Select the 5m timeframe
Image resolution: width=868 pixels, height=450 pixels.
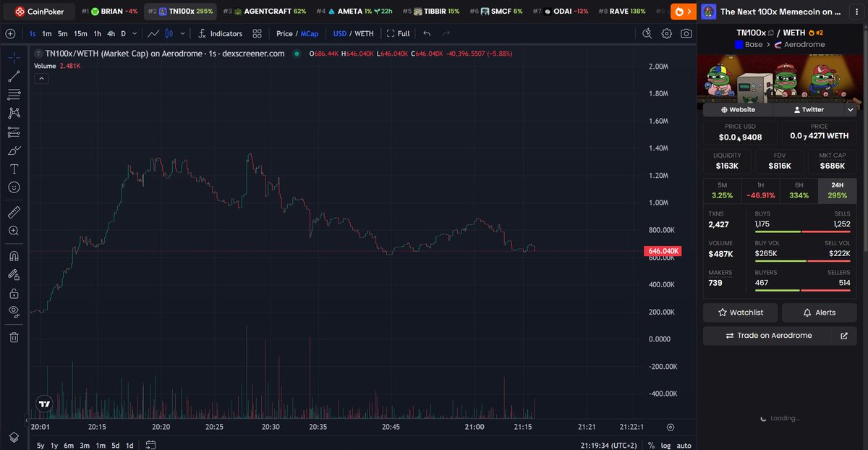pos(63,33)
